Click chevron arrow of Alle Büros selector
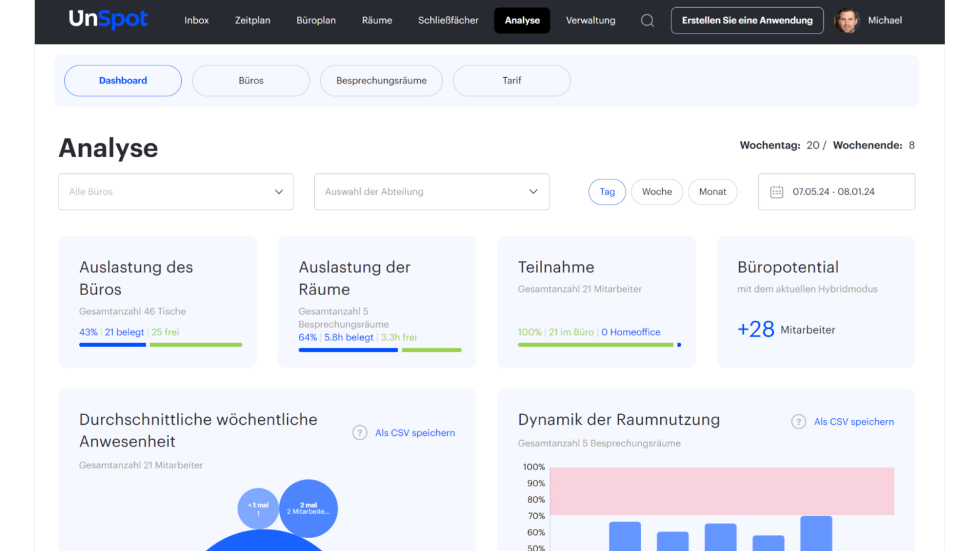Image resolution: width=980 pixels, height=551 pixels. 279,192
